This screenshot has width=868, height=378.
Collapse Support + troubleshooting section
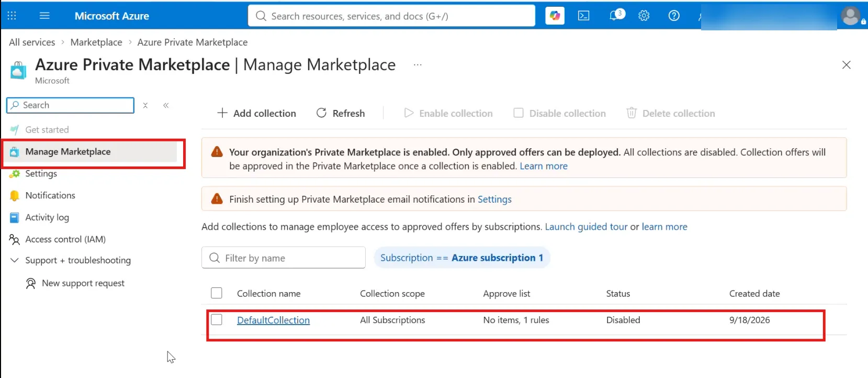[15, 260]
